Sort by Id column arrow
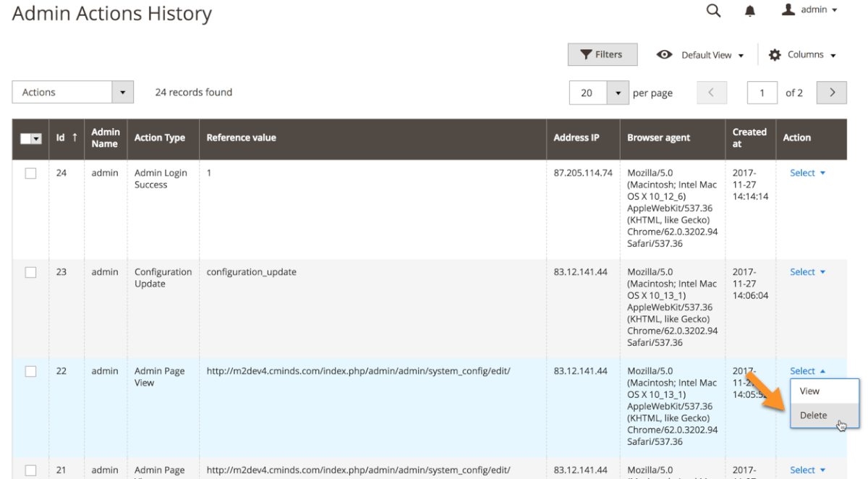Screen dimensions: 868x479 (x=73, y=137)
